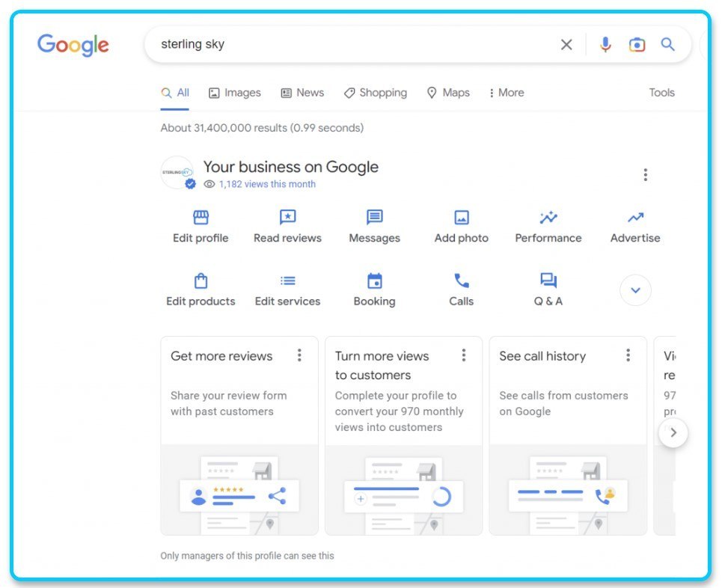Click the Edit profile storefront icon
Screen dimensions: 722x588
201,217
